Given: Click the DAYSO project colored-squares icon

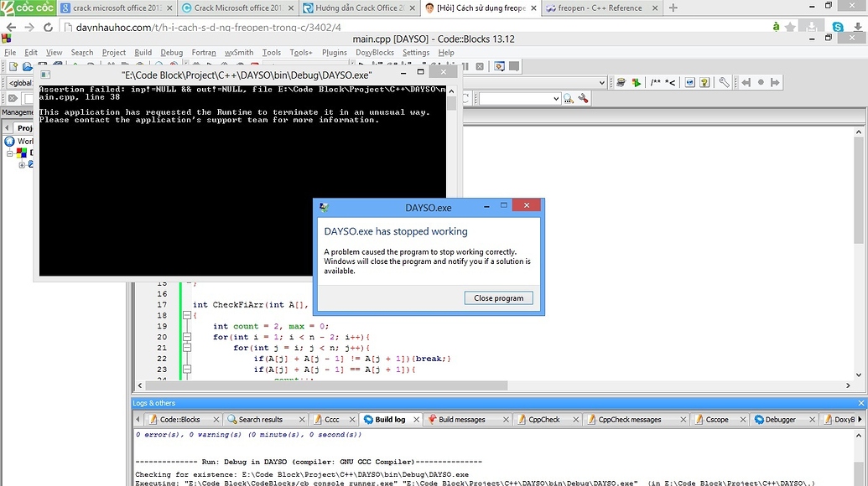Looking at the screenshot, I should pos(22,153).
